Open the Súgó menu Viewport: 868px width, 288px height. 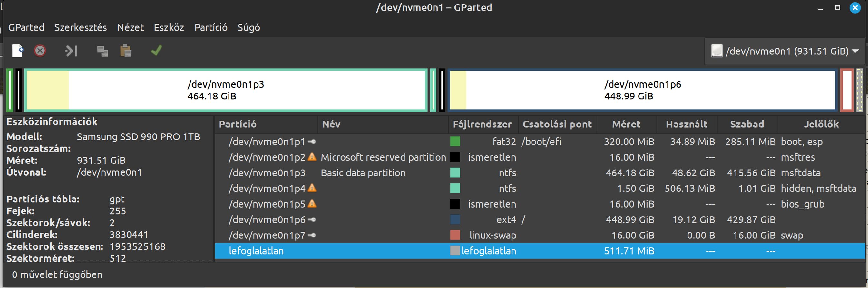tap(249, 28)
